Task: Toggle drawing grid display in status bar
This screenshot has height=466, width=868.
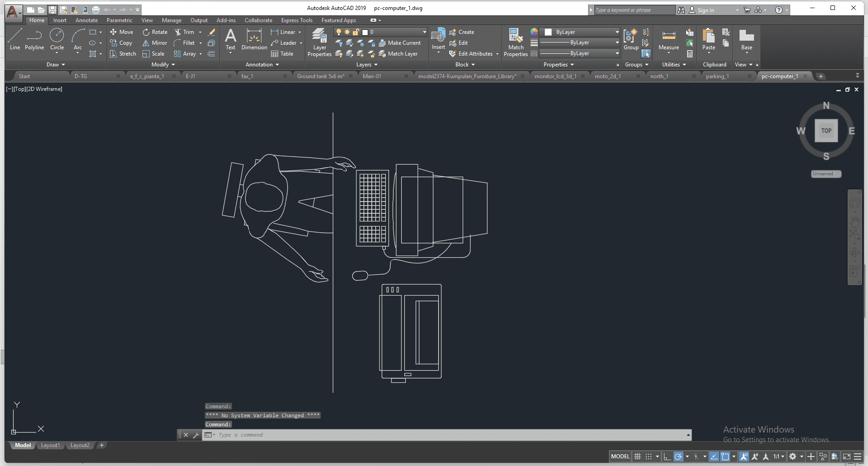Action: click(638, 457)
